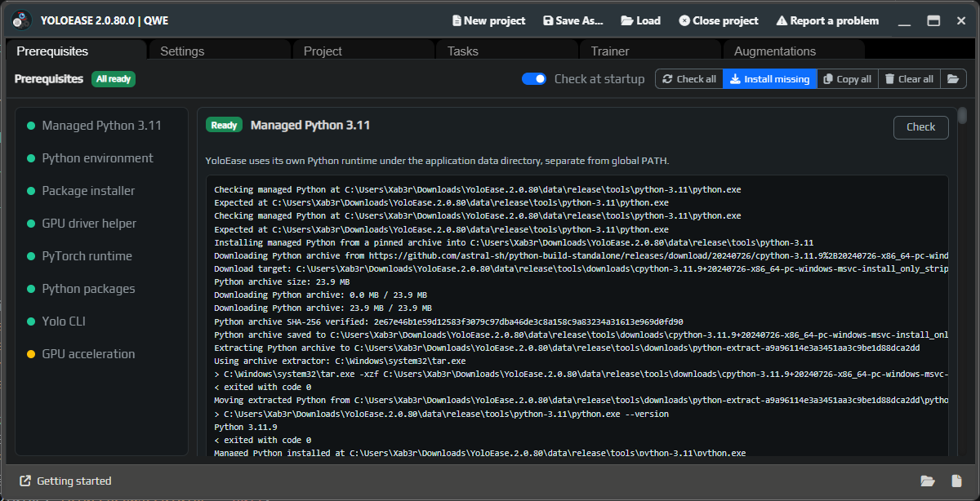This screenshot has height=501, width=980.
Task: Open the Getting started link
Action: (65, 481)
